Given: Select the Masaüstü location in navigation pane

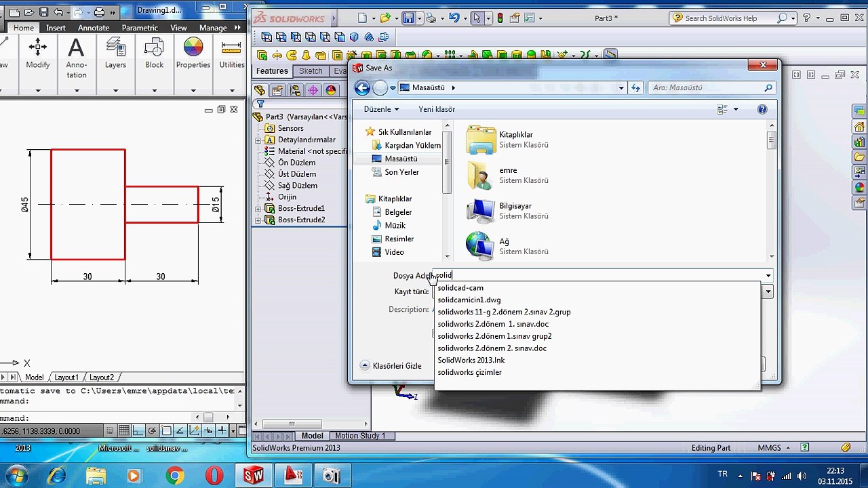Looking at the screenshot, I should (401, 159).
